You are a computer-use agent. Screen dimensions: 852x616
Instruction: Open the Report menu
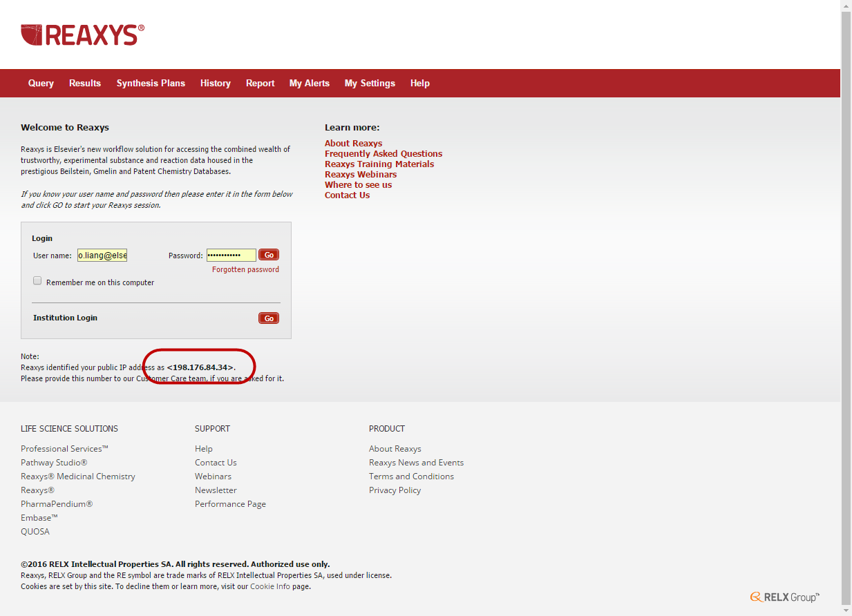click(x=261, y=83)
